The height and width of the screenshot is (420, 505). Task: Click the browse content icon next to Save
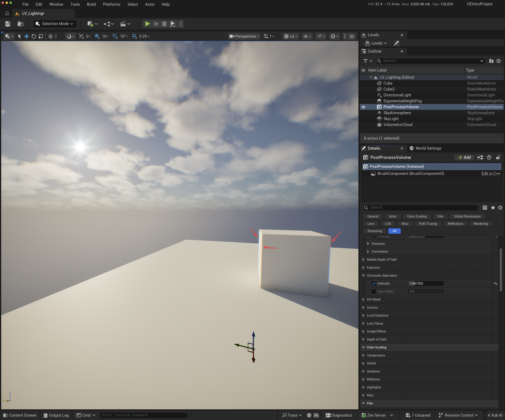pyautogui.click(x=21, y=24)
